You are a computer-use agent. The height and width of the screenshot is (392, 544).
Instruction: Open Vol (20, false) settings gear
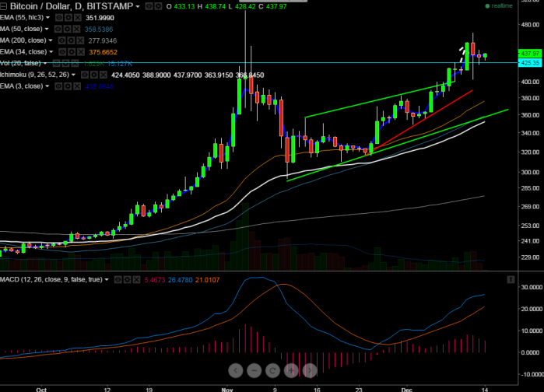66,64
